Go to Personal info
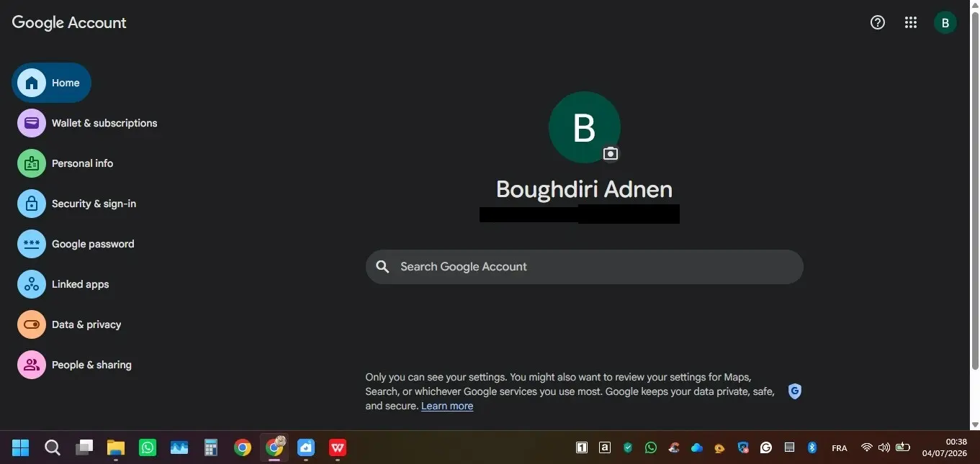 tap(66, 163)
